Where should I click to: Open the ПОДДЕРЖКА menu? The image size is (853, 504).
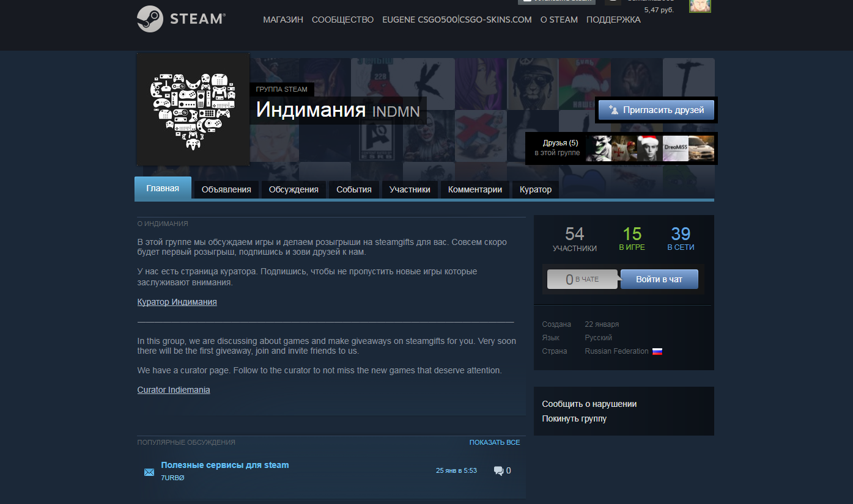click(613, 20)
